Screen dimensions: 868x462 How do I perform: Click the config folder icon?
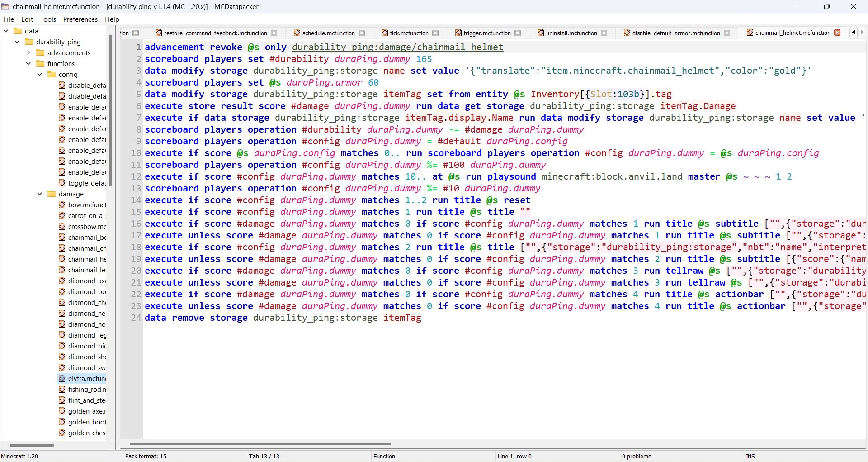[52, 74]
